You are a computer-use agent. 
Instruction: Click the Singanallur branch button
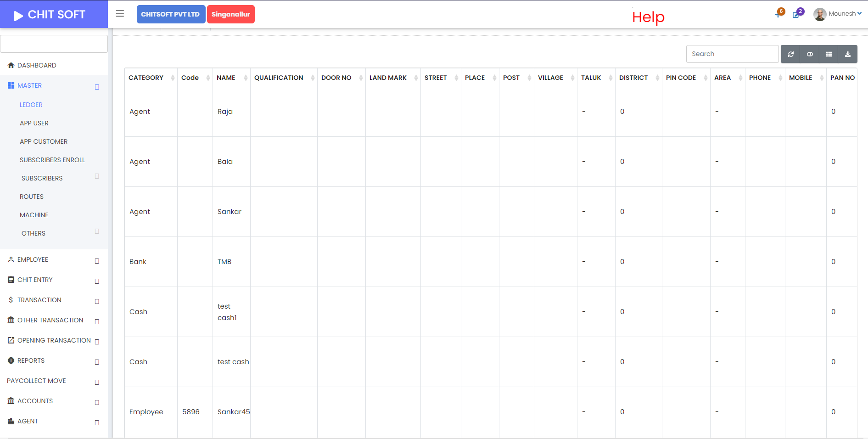pos(230,14)
